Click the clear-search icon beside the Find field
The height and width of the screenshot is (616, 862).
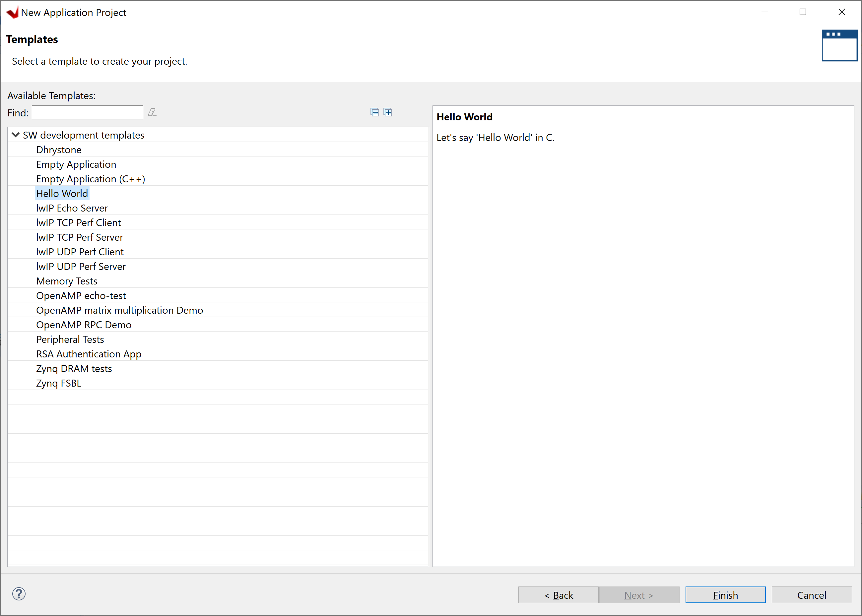152,112
